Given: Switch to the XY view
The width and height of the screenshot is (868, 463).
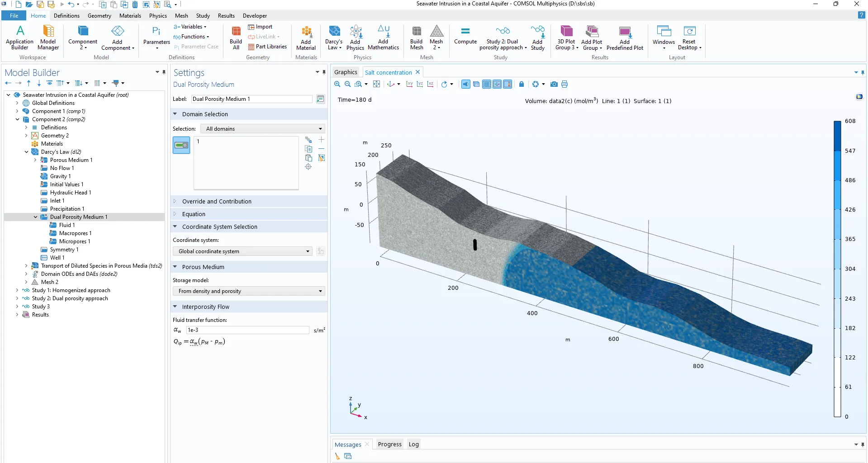Looking at the screenshot, I should [409, 84].
